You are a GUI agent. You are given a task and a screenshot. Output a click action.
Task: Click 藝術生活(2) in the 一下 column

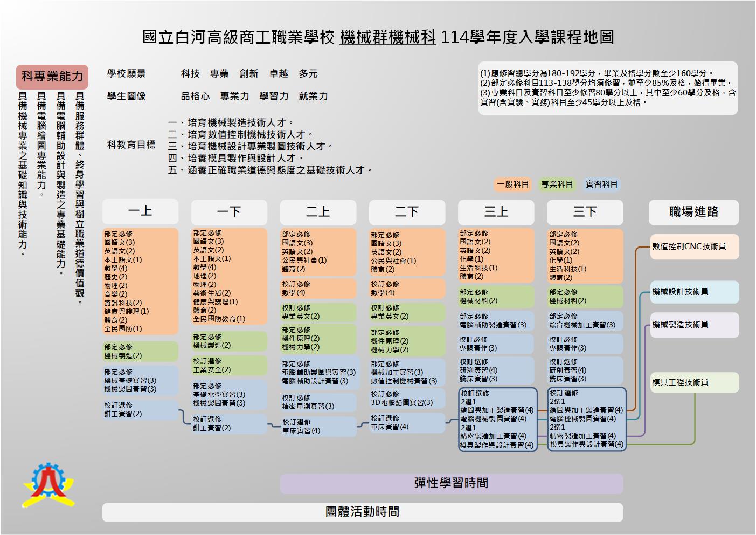[x=212, y=293]
